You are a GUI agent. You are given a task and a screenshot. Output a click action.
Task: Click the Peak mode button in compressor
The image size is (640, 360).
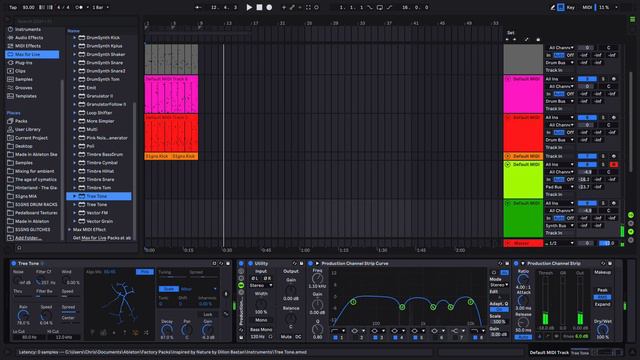602,290
